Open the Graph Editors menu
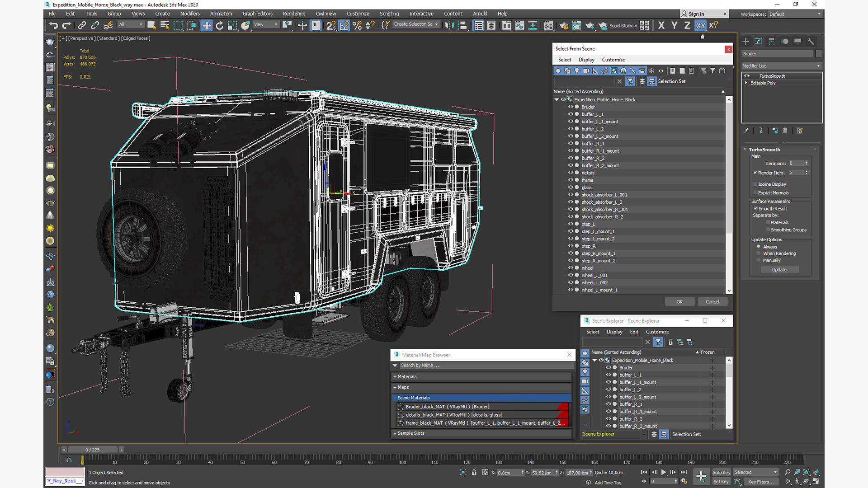 pyautogui.click(x=258, y=14)
